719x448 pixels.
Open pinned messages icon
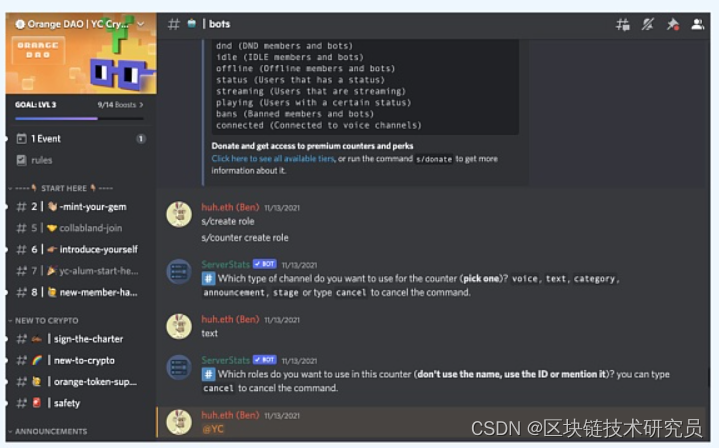(x=673, y=24)
